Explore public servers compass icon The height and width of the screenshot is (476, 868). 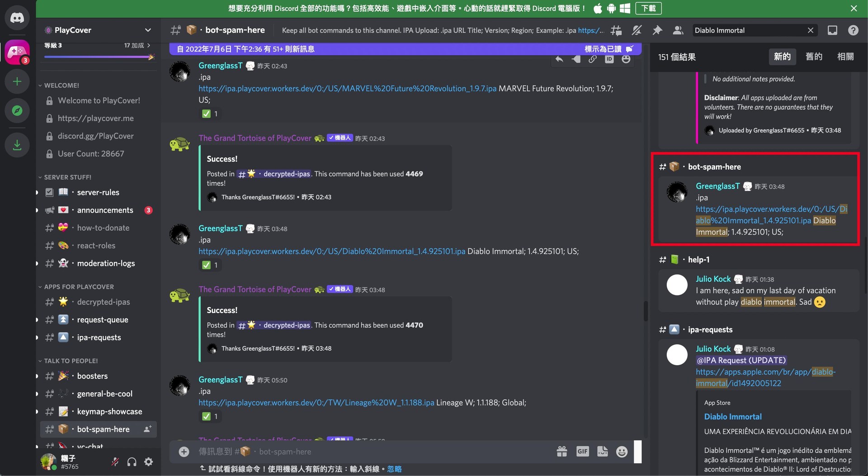click(17, 110)
